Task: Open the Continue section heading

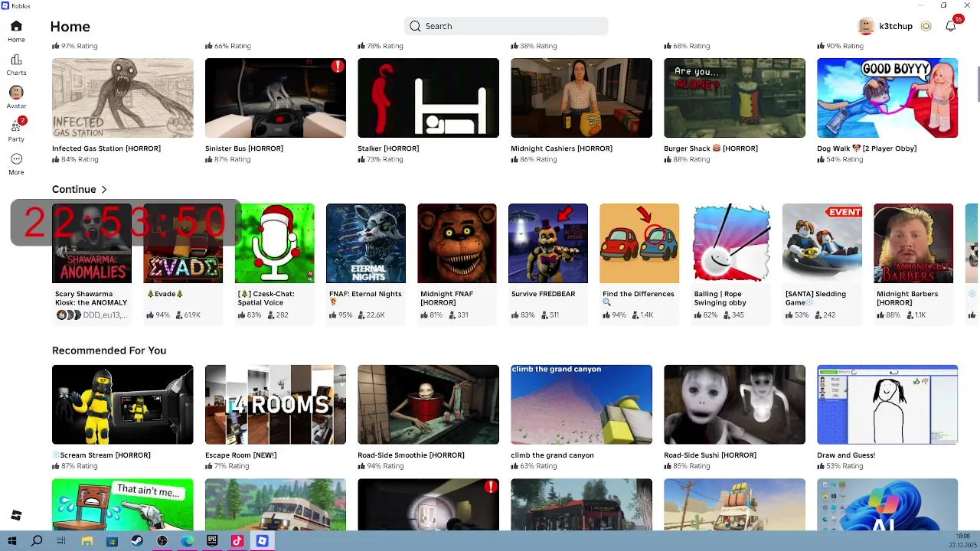Action: point(73,189)
